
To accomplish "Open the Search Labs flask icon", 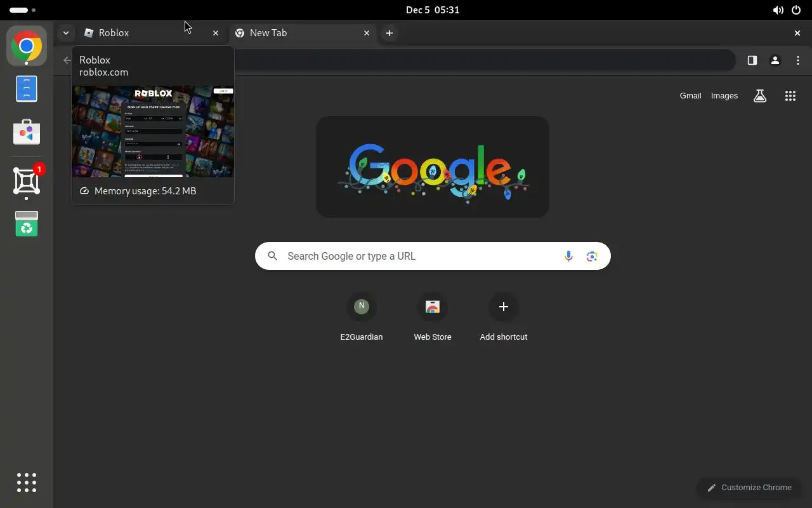I will pos(760,96).
